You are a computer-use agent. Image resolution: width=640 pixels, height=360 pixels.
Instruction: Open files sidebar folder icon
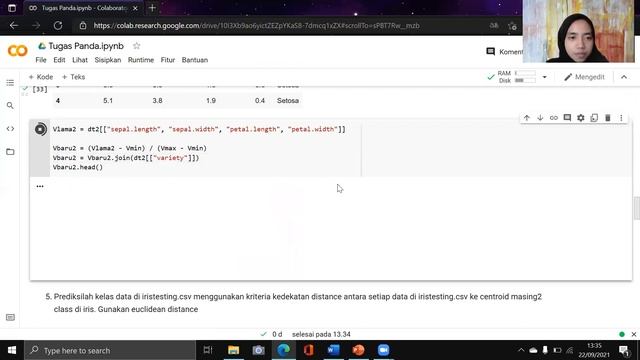click(10, 152)
